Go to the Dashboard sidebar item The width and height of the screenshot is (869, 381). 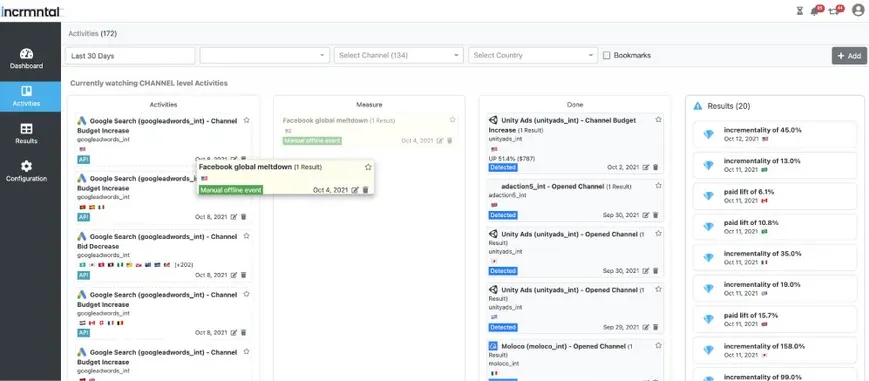coord(26,59)
